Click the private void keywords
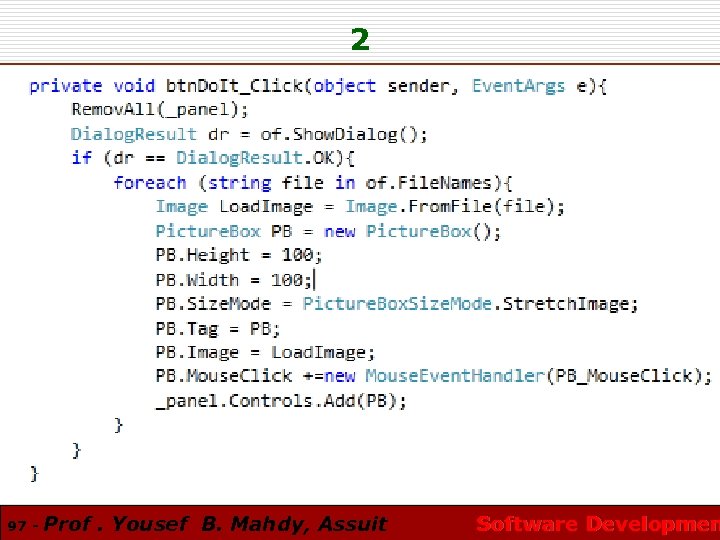This screenshot has height=540, width=720. pyautogui.click(x=92, y=86)
